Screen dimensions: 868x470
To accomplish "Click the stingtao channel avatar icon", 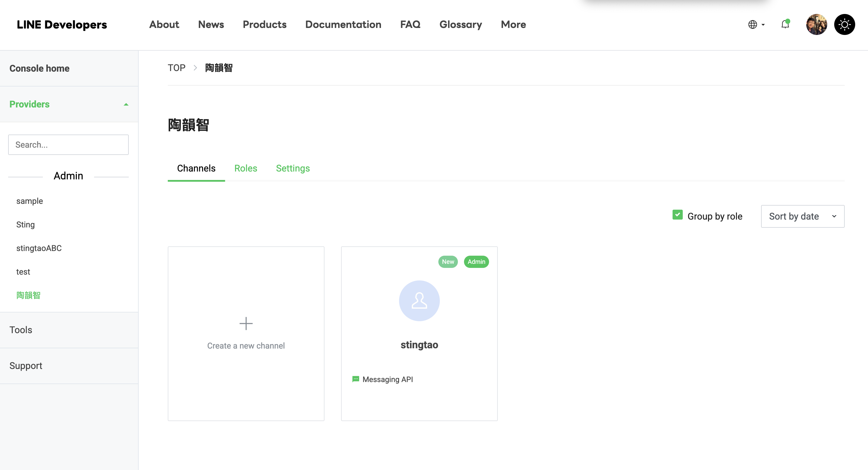I will click(x=419, y=301).
